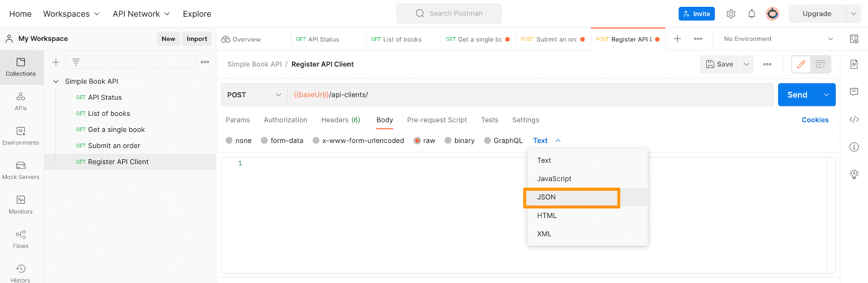Open related requests lightbulb icon

pos(854,174)
